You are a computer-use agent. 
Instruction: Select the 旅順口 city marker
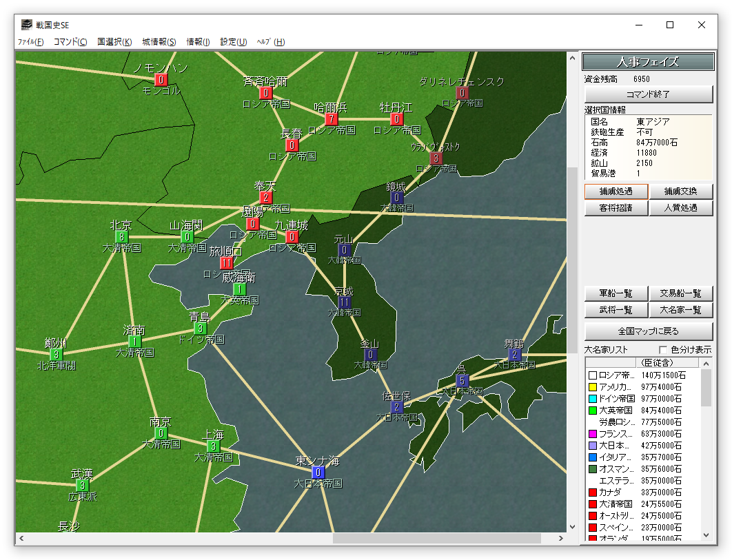[227, 262]
